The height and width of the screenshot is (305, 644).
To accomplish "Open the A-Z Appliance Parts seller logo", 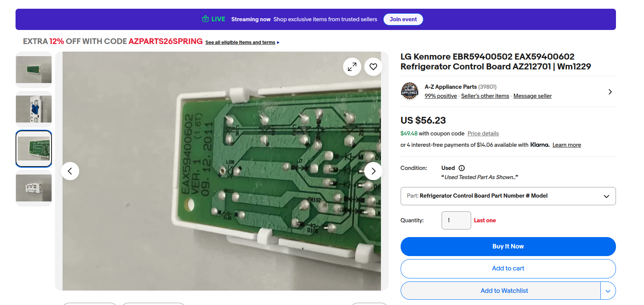I will point(410,91).
